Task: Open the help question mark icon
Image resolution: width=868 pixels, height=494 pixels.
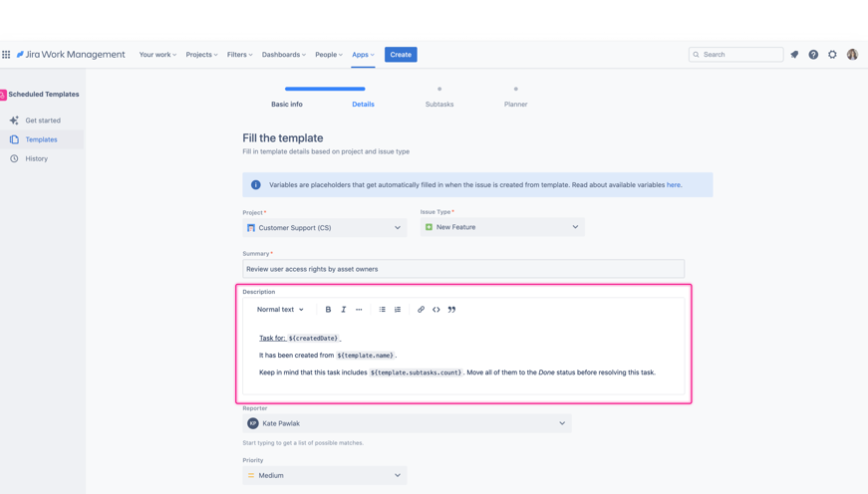Action: [813, 55]
